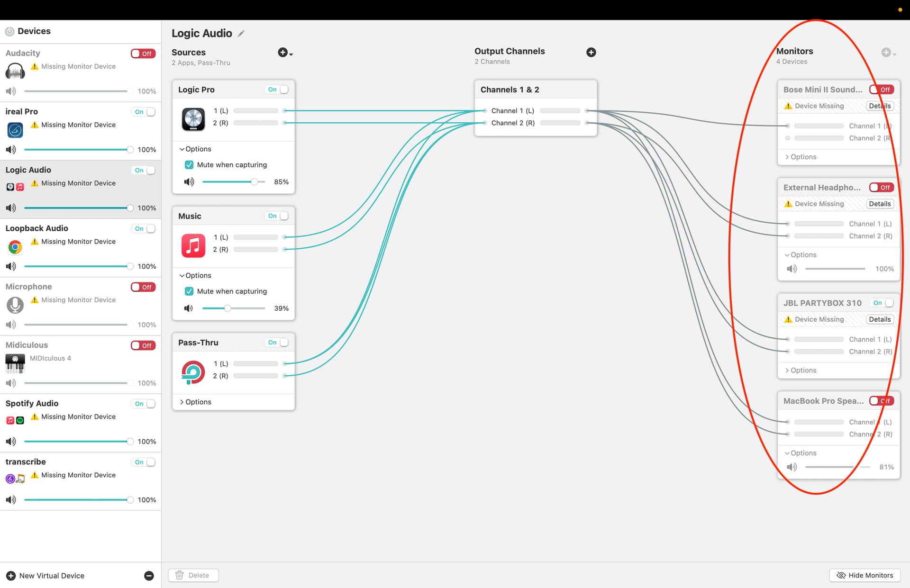Click the pencil icon beside Logic Audio title
The width and height of the screenshot is (910, 588).
pos(241,34)
